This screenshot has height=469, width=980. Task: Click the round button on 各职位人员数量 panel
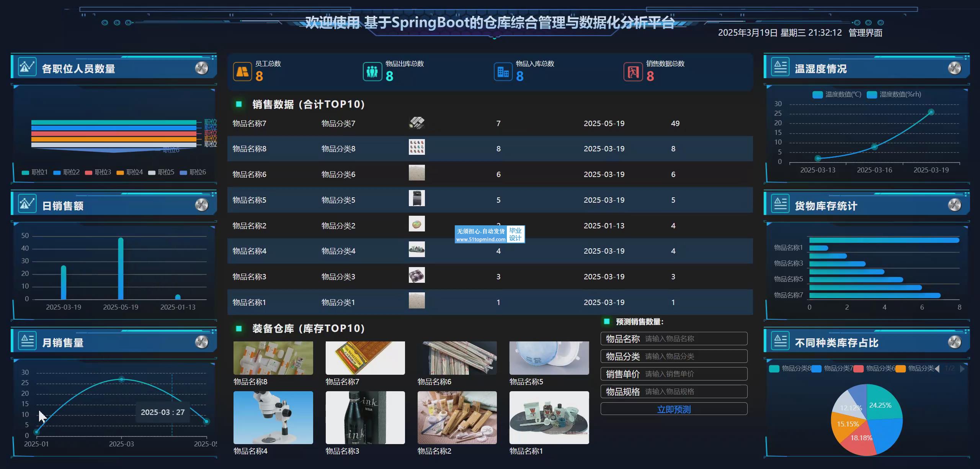coord(201,68)
